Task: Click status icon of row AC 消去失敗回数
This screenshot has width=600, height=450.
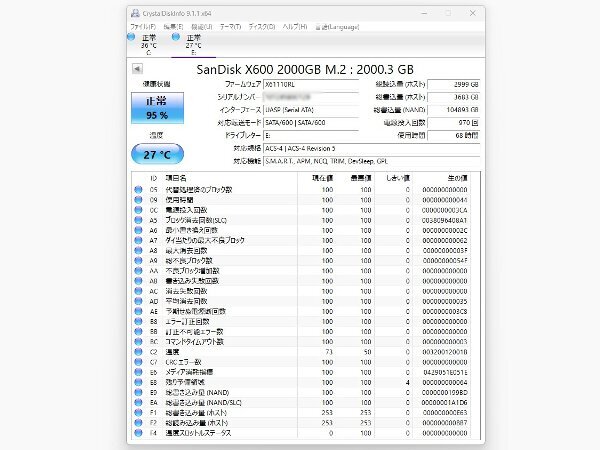Action: [x=138, y=291]
